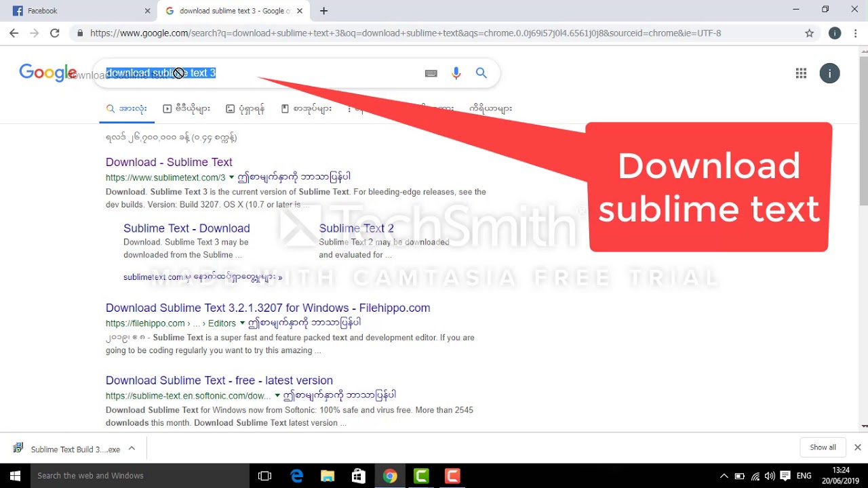868x488 pixels.
Task: View site info padlock icon
Action: (80, 33)
